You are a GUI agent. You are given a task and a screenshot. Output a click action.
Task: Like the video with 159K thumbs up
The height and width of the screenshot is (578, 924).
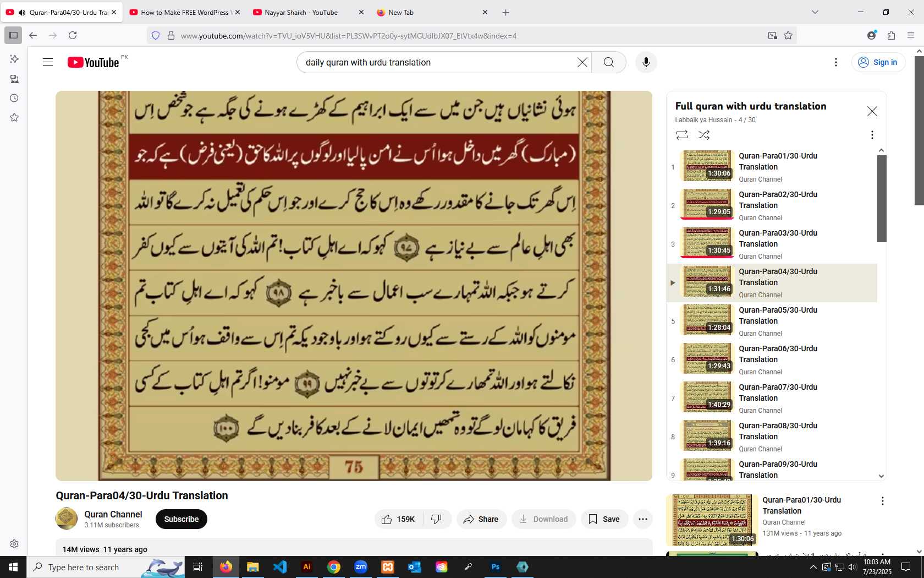coord(399,519)
